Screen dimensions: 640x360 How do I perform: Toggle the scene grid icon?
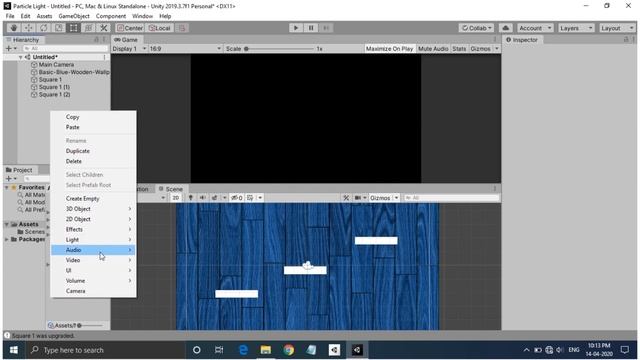click(250, 198)
